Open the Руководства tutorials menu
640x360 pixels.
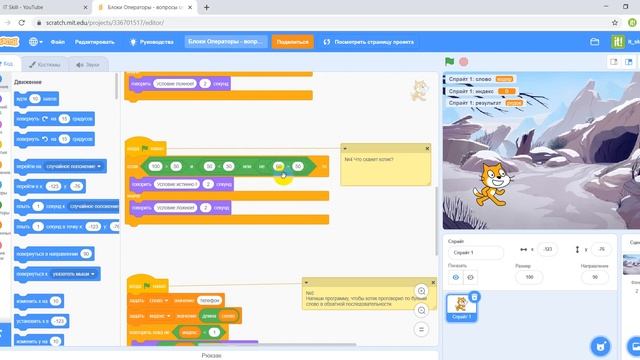coord(152,42)
